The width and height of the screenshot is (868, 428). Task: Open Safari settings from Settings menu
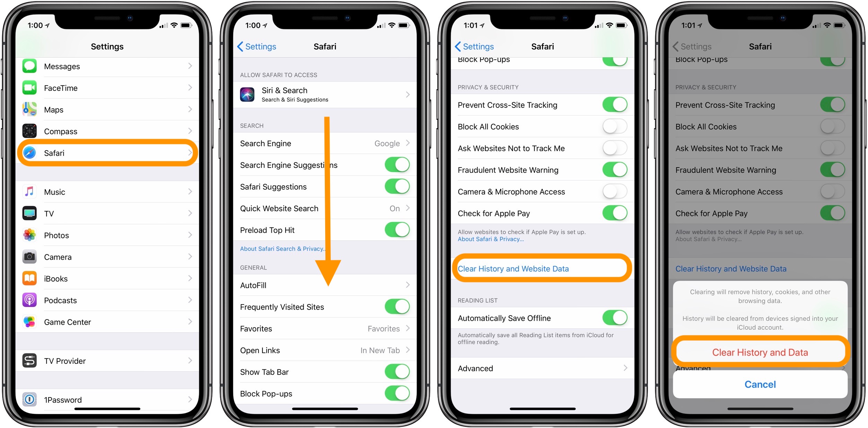click(109, 154)
